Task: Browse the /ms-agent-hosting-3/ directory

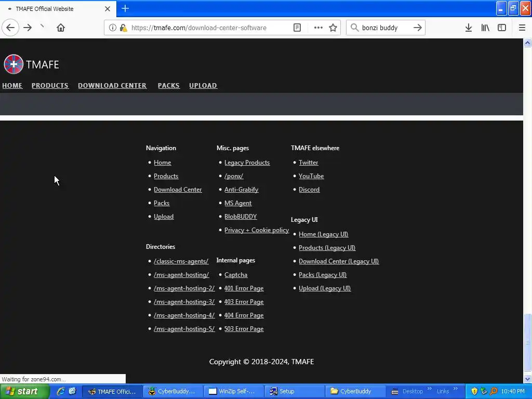Action: click(x=184, y=302)
